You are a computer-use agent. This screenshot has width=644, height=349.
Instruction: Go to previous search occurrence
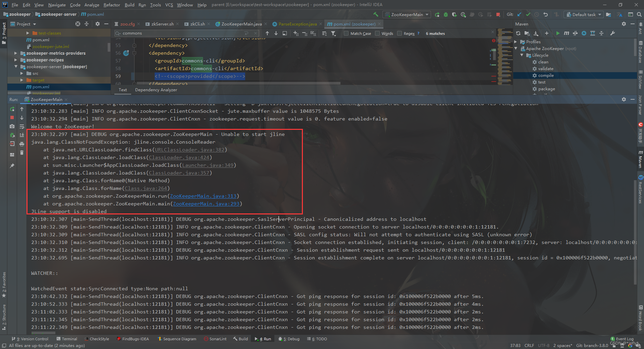[x=267, y=33]
